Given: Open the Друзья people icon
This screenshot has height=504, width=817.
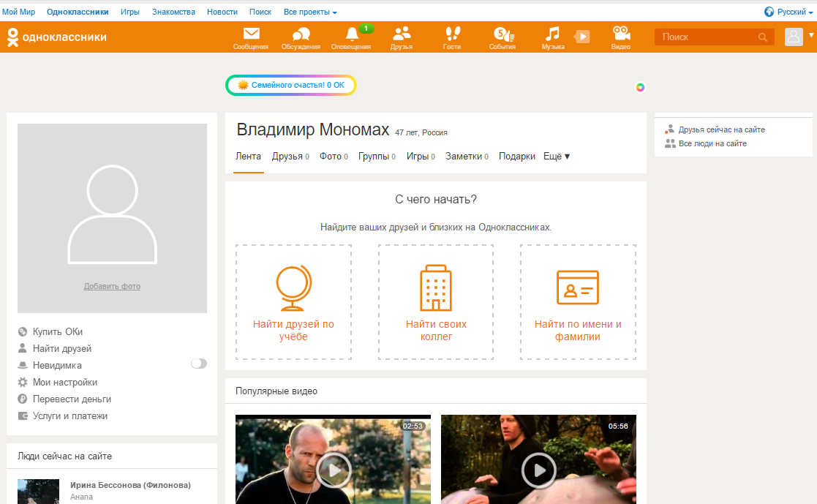Looking at the screenshot, I should [402, 34].
